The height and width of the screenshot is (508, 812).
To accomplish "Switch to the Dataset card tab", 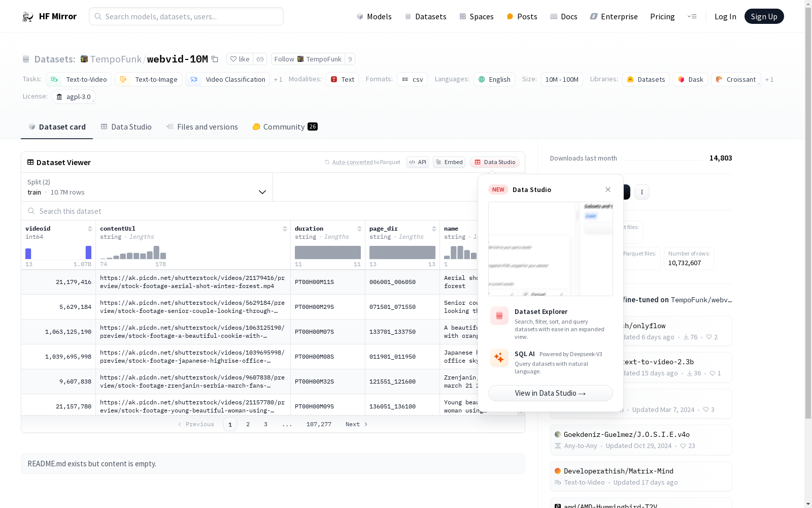I will click(57, 127).
